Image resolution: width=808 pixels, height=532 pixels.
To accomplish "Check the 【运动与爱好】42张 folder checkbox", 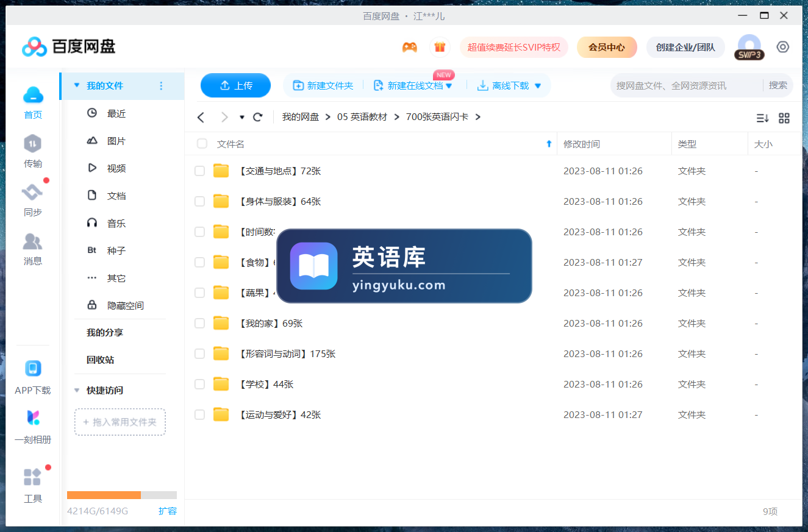I will point(199,414).
